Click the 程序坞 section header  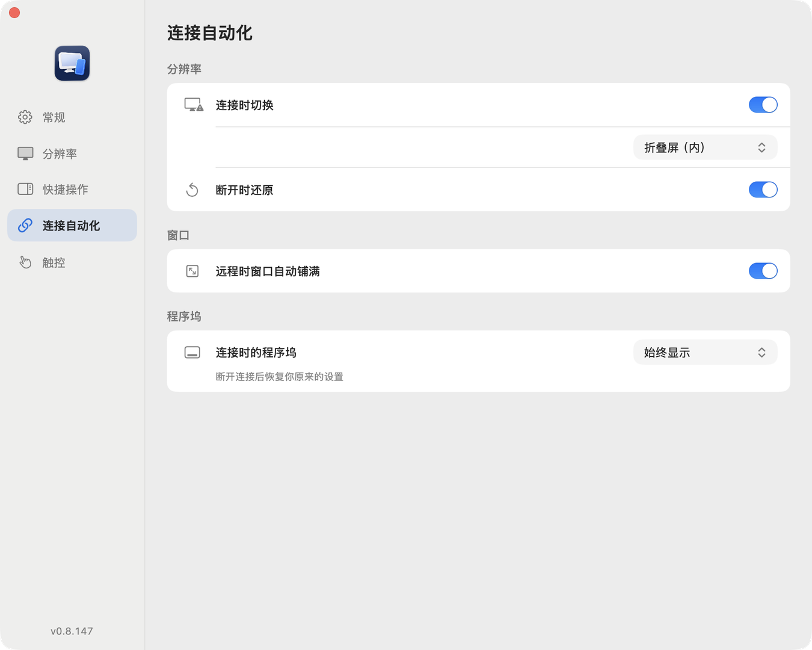pos(184,317)
